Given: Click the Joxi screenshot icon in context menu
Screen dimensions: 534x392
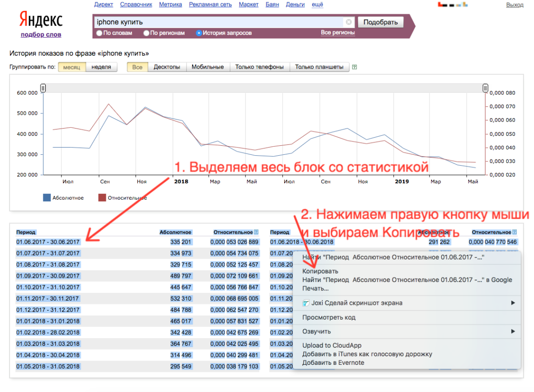Looking at the screenshot, I should point(306,303).
